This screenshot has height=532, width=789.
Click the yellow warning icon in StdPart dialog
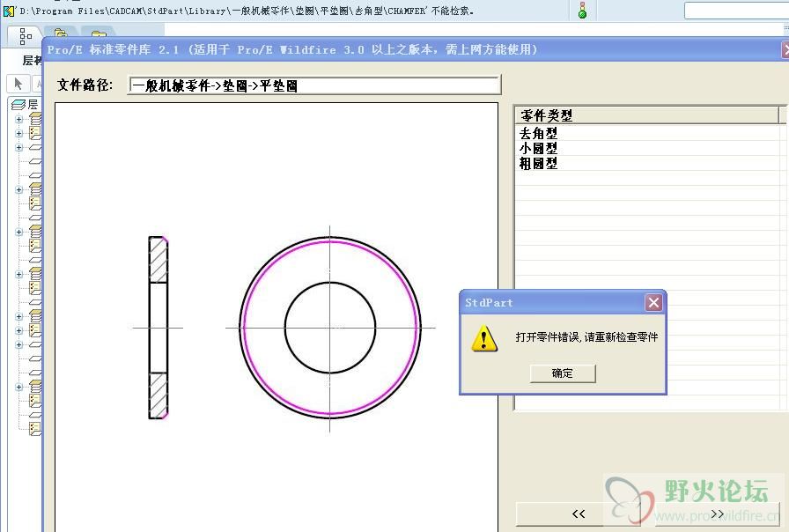point(484,338)
